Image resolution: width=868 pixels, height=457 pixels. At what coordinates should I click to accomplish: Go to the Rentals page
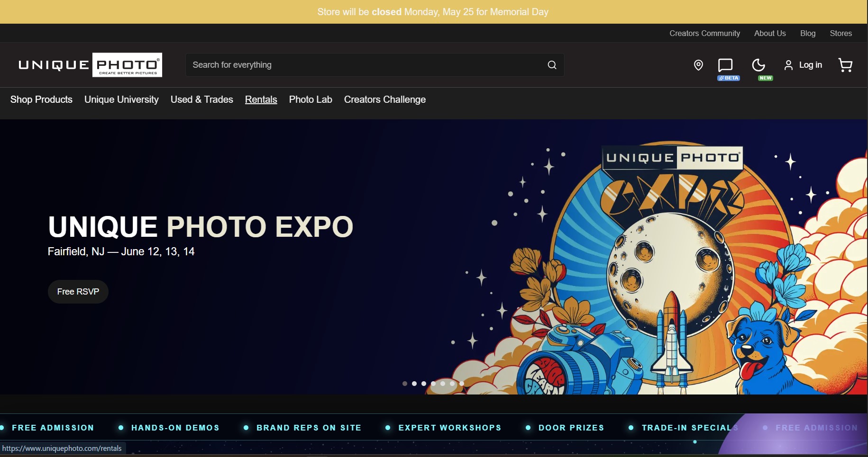pyautogui.click(x=261, y=99)
